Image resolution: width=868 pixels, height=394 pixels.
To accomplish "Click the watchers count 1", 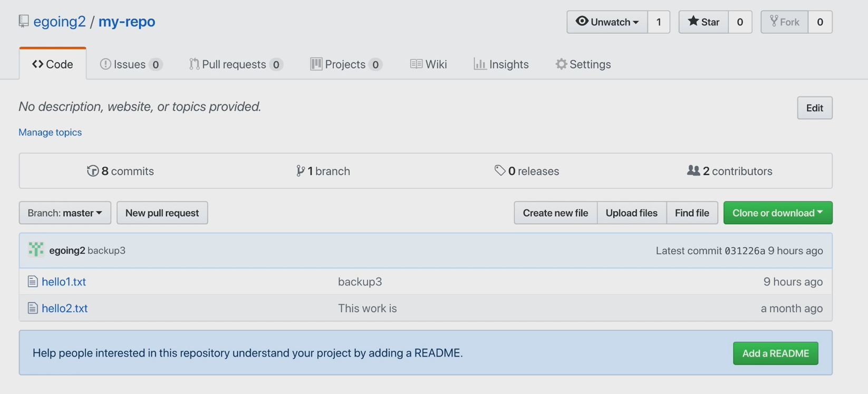I will [659, 22].
